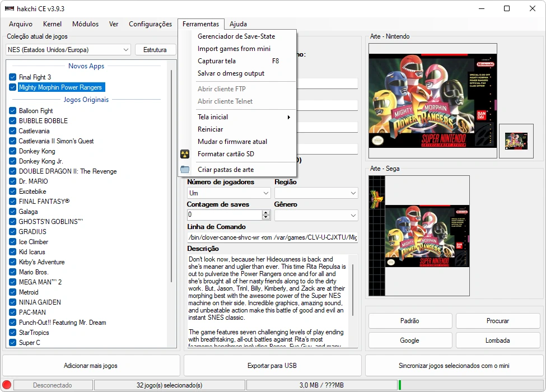Toggle the Castlevania game checkbox
Viewport: 546px width, 392px height.
point(13,131)
